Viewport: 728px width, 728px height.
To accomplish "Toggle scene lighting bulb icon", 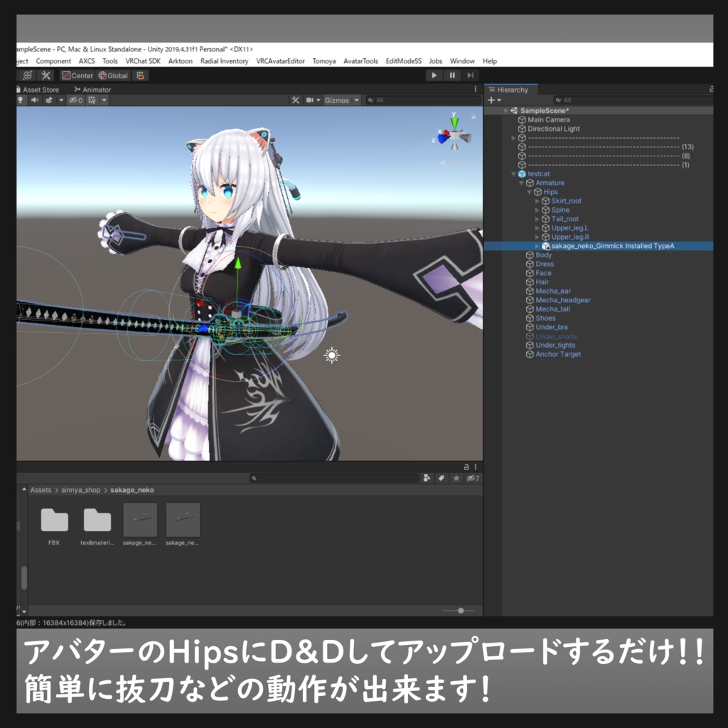I will (20, 100).
